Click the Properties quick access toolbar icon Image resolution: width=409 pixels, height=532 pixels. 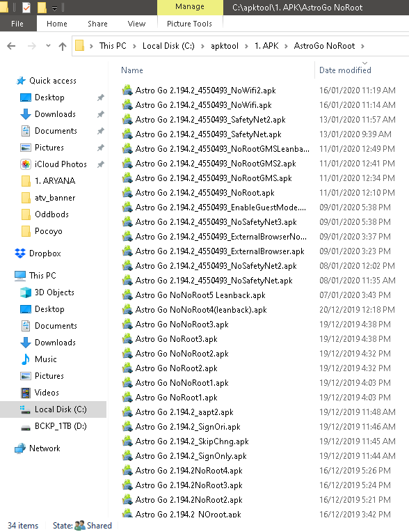pyautogui.click(x=26, y=7)
